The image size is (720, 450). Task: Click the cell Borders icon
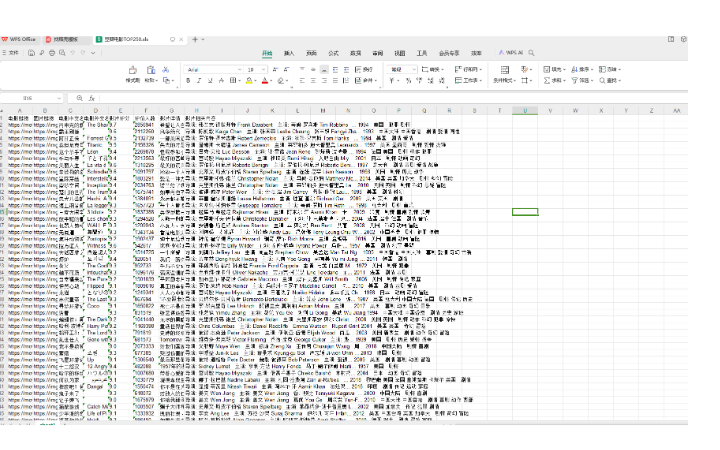click(233, 80)
